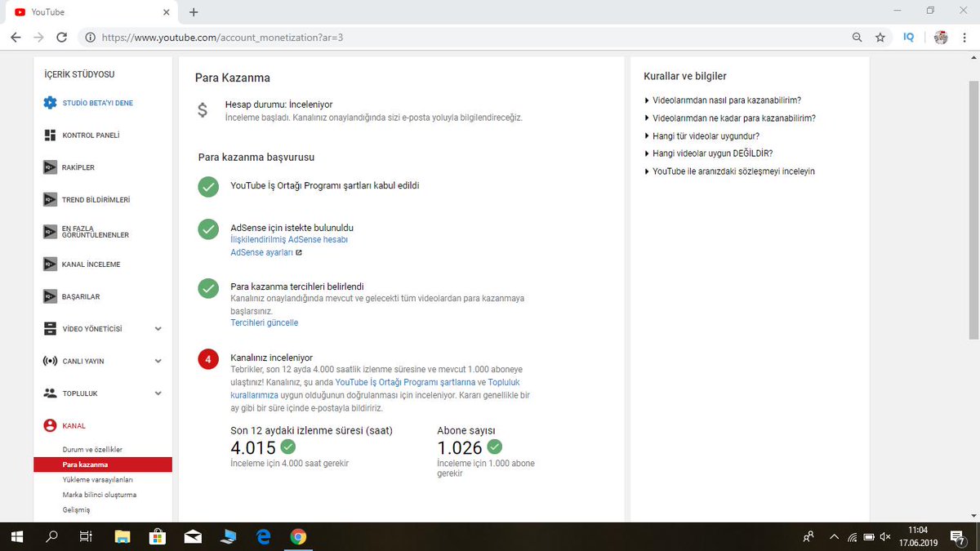Open Windows taskbar search

pyautogui.click(x=51, y=536)
